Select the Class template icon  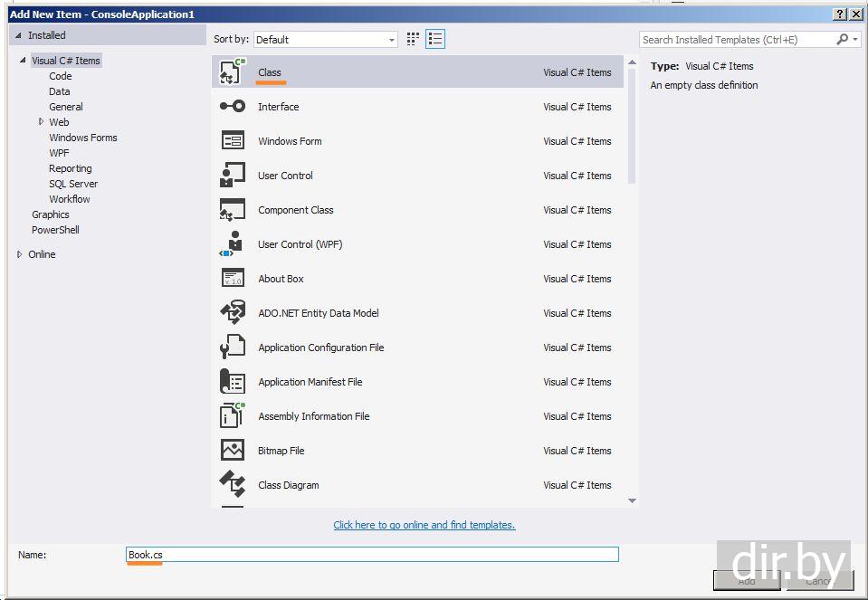pos(233,72)
